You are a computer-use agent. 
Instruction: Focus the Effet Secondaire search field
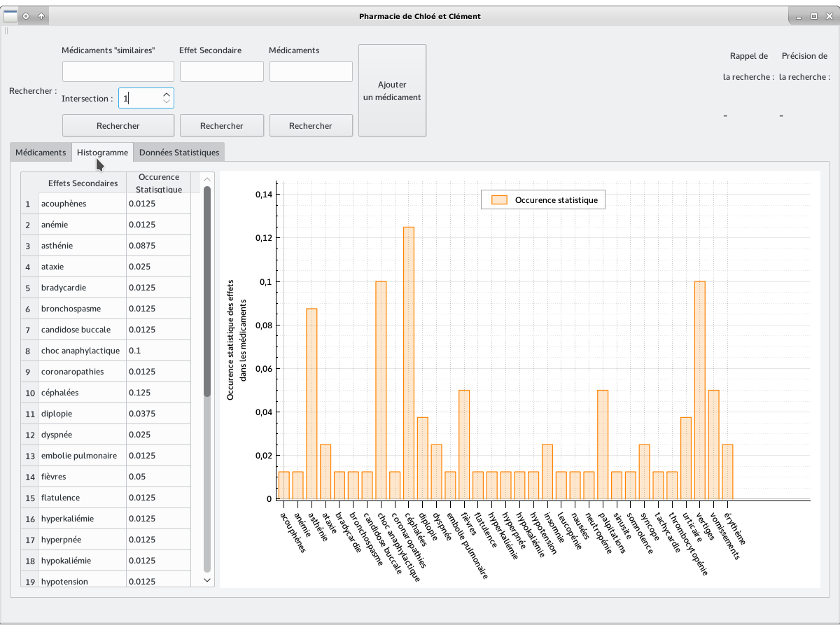pos(221,71)
